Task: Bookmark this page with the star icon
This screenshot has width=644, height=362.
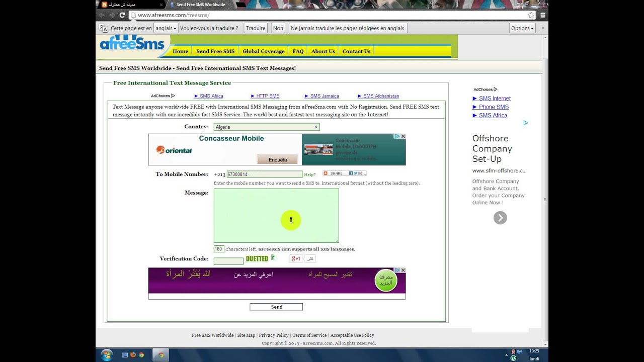Action: pos(531,15)
